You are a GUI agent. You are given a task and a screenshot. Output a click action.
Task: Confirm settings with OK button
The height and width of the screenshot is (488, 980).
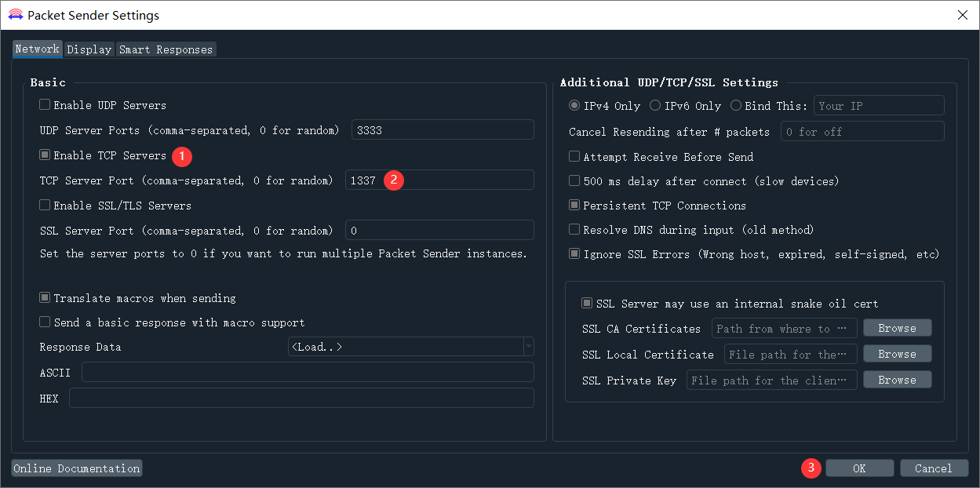click(x=859, y=468)
